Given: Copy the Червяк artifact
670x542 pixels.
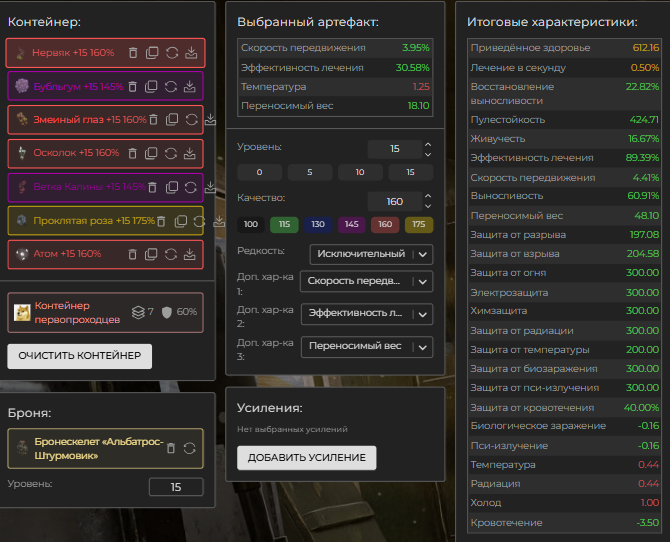Looking at the screenshot, I should coord(152,53).
